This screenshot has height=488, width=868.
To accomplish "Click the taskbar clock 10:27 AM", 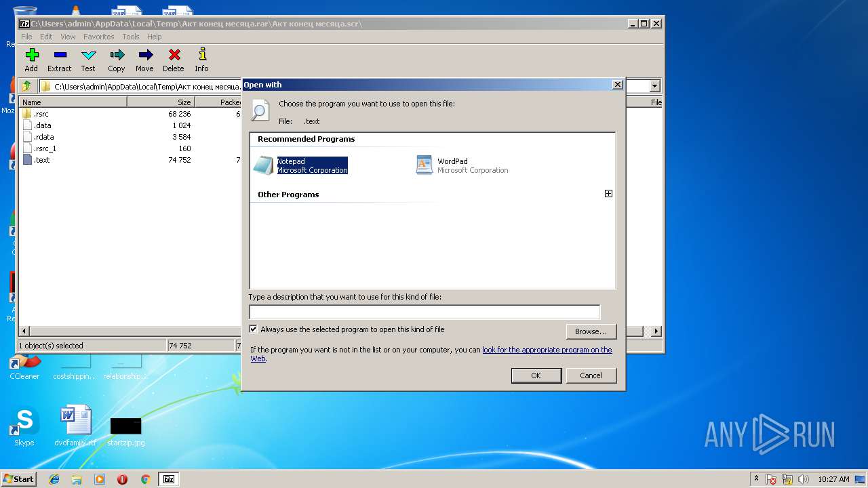I will click(x=833, y=479).
